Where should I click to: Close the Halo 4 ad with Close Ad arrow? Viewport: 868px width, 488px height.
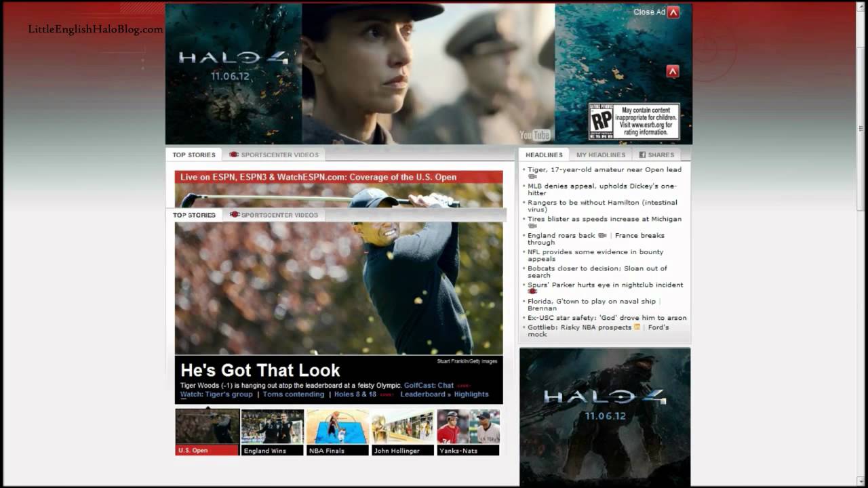click(673, 12)
